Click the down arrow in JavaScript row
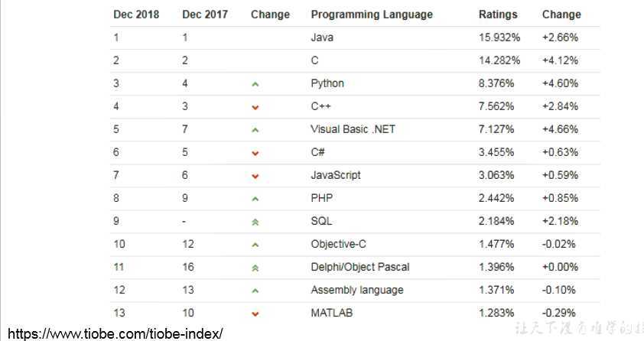Screen dimensions: 644x341 click(255, 176)
